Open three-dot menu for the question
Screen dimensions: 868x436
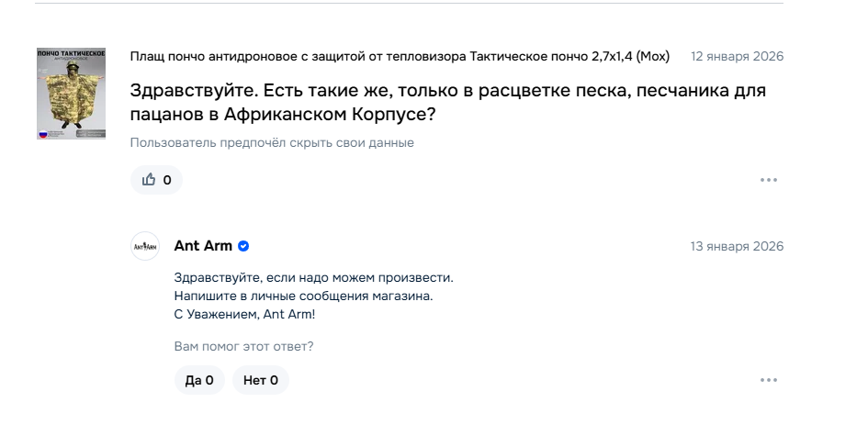coord(769,180)
